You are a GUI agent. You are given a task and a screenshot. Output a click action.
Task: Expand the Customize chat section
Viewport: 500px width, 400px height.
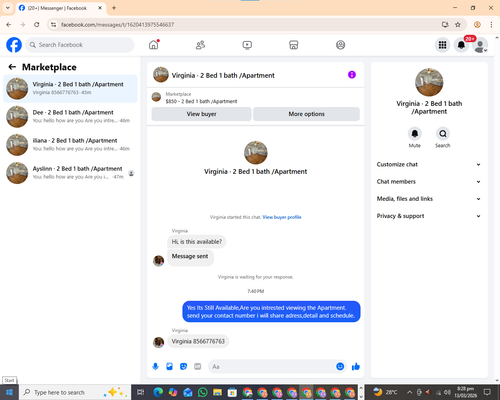click(x=429, y=164)
